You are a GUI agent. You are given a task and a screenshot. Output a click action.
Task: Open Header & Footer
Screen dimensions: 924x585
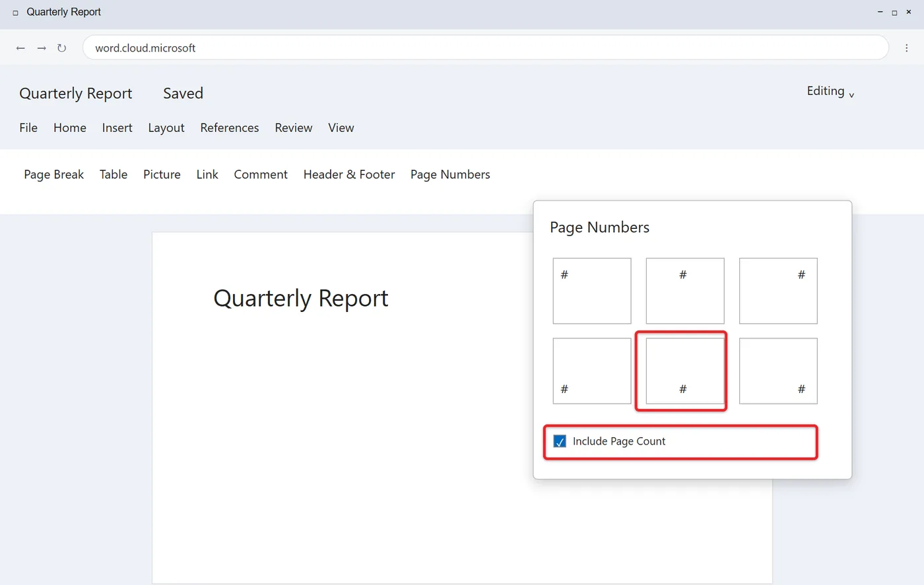pyautogui.click(x=349, y=175)
